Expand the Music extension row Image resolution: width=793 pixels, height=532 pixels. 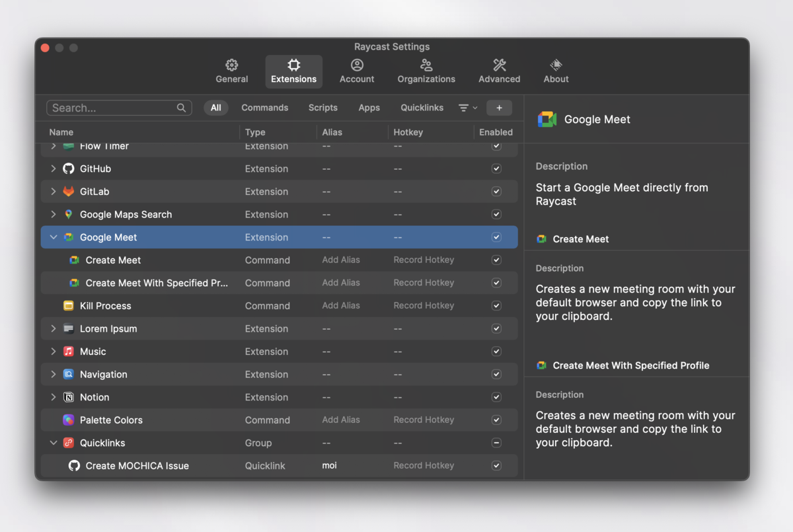point(54,352)
